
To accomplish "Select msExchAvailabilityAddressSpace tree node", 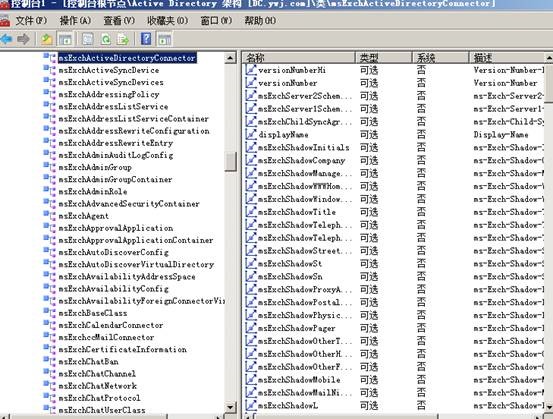I will point(127,277).
